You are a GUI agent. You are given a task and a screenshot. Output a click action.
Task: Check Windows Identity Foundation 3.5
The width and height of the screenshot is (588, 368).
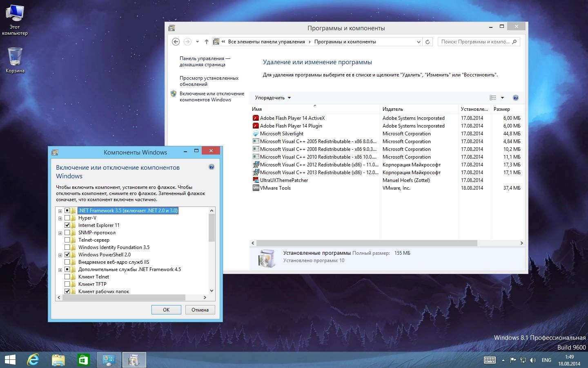[x=67, y=247]
